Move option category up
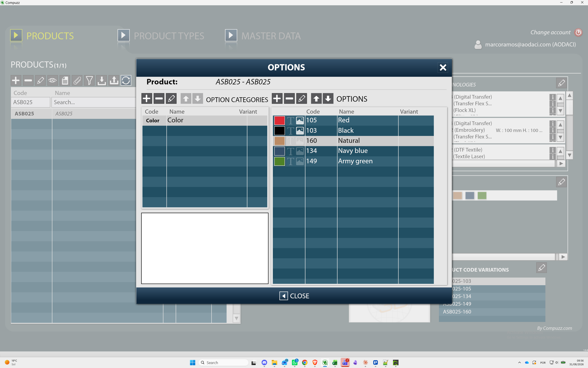588x368 pixels. 186,99
